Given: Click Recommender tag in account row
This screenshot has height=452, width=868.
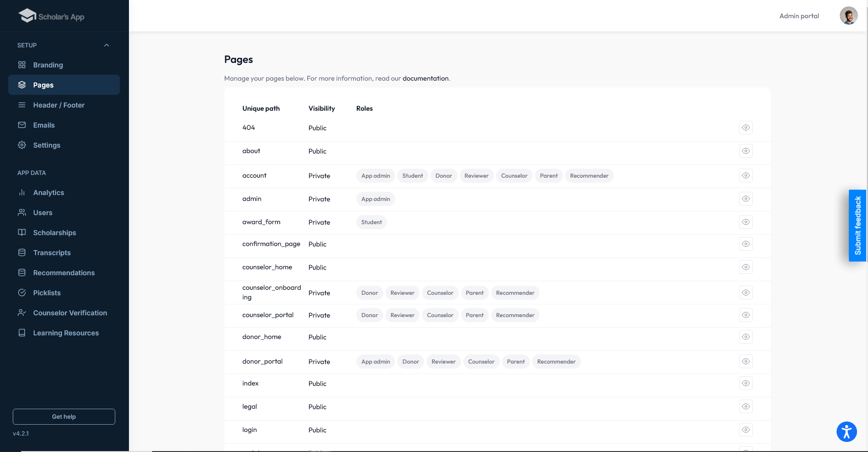Looking at the screenshot, I should (x=589, y=175).
